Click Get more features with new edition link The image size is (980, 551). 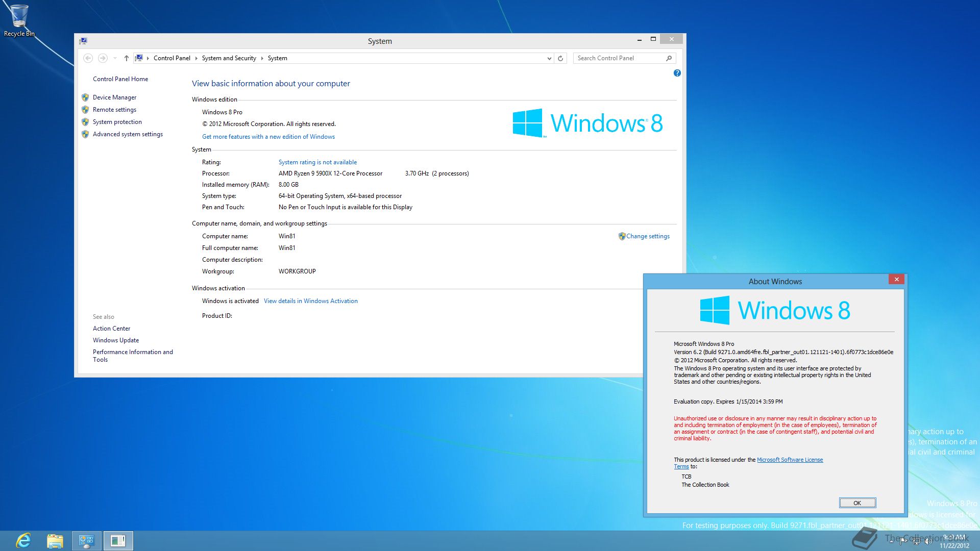click(x=268, y=137)
